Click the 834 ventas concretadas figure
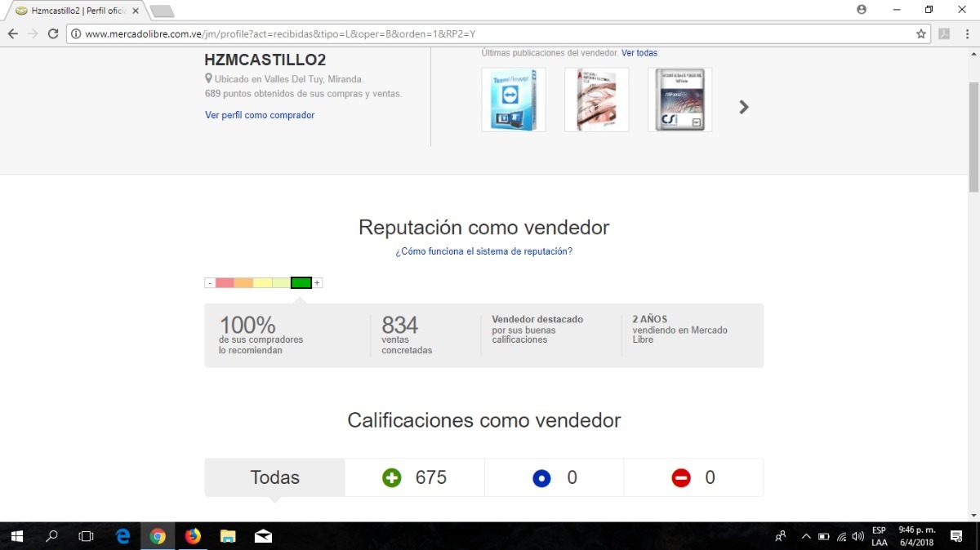This screenshot has height=550, width=980. click(400, 325)
